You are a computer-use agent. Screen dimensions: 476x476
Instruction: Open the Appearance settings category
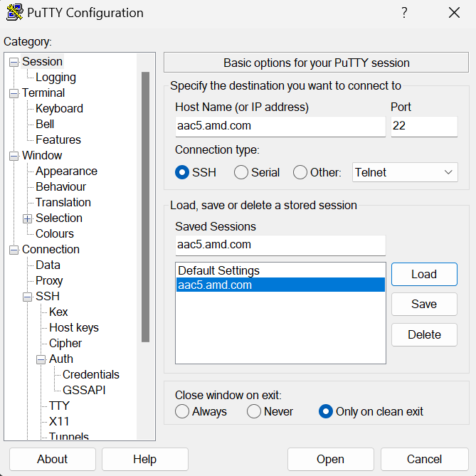coord(66,171)
